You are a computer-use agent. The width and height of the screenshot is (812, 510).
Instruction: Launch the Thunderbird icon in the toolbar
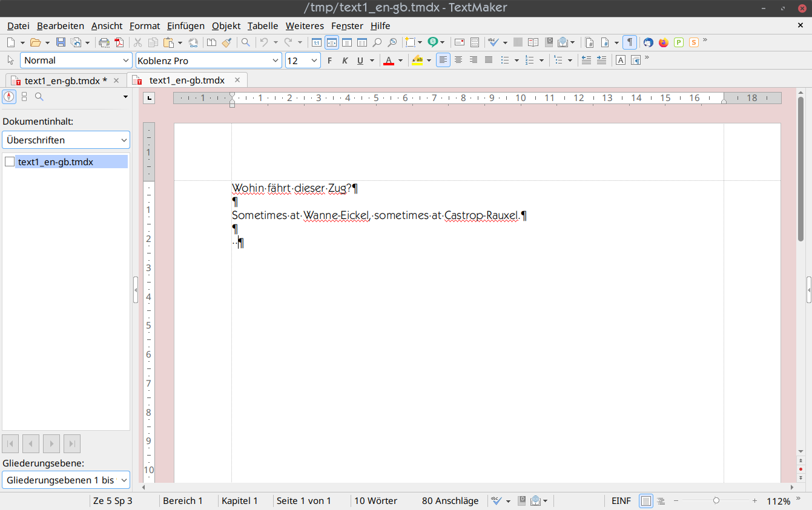(649, 42)
